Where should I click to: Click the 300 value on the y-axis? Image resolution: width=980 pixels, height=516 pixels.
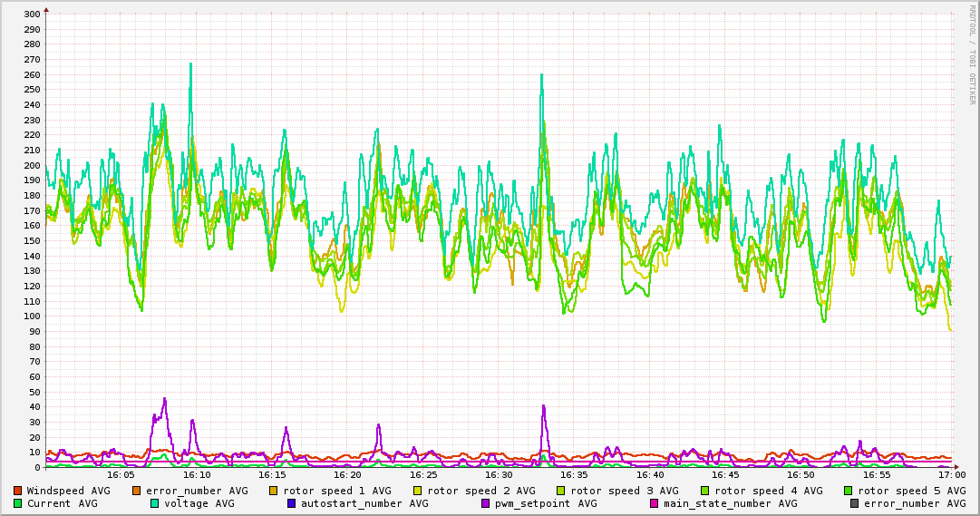click(33, 15)
